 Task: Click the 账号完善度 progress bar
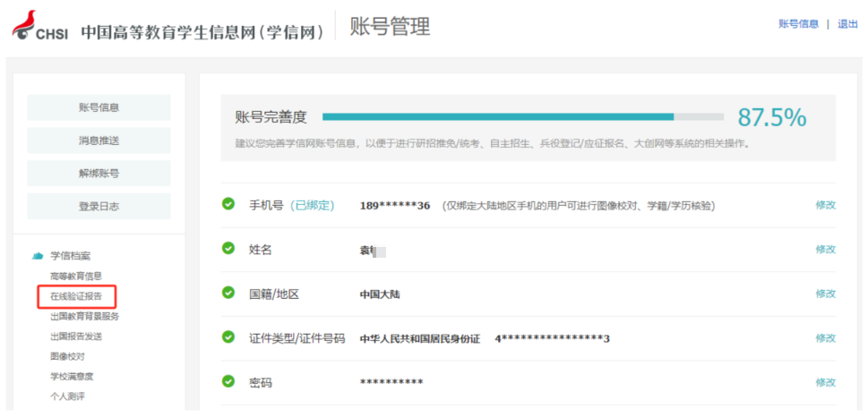(x=523, y=116)
